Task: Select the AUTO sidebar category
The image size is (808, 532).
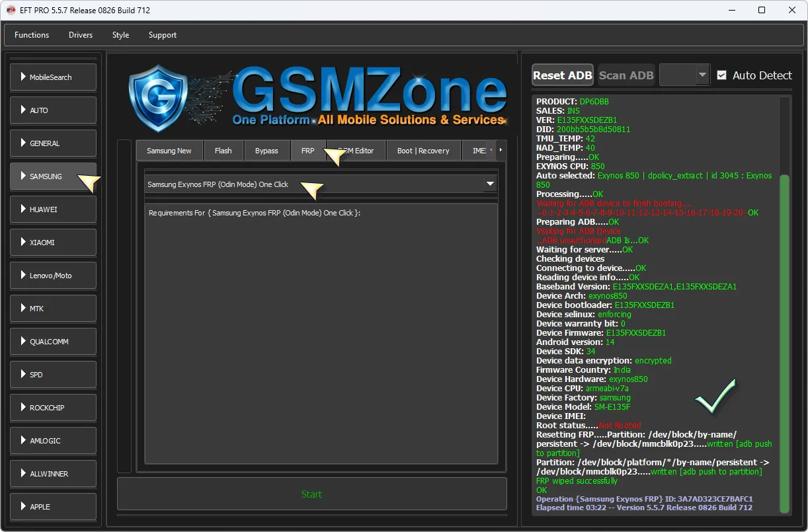Action: [x=53, y=110]
